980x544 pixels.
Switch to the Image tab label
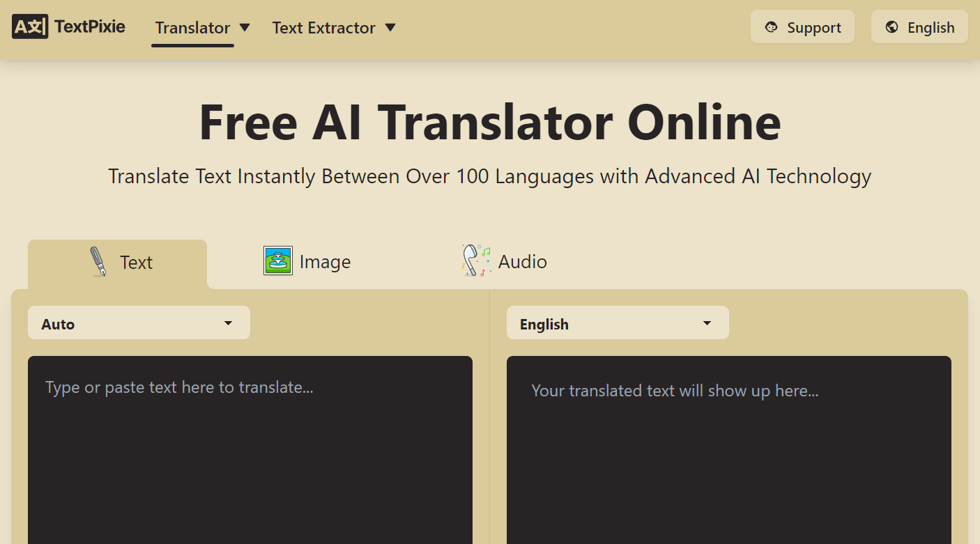tap(325, 262)
